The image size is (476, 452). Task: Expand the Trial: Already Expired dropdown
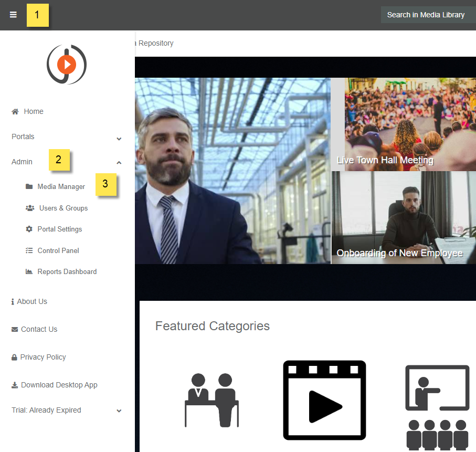tap(119, 411)
